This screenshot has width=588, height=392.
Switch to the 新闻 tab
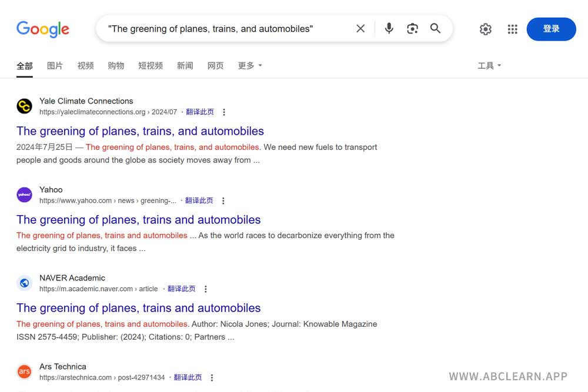point(185,66)
